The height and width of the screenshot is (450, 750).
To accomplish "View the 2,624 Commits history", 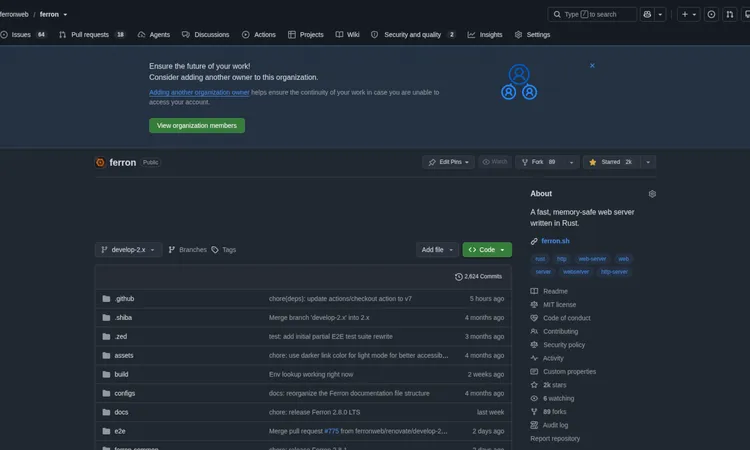I will 478,276.
